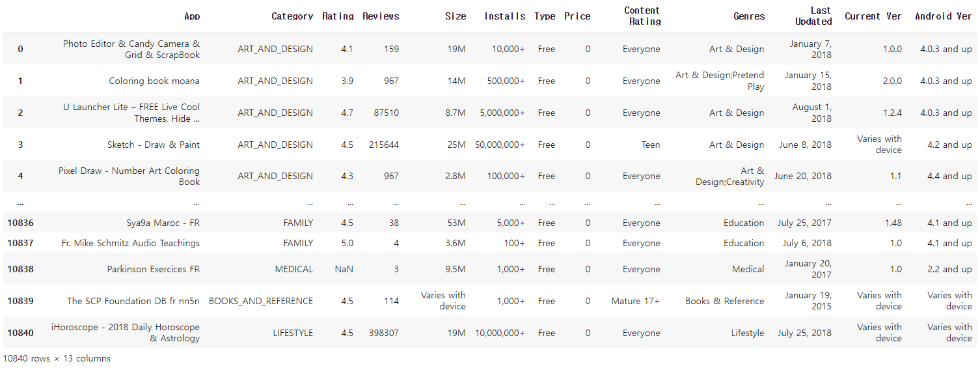The width and height of the screenshot is (980, 368).
Task: Click the Size column header
Action: click(456, 16)
